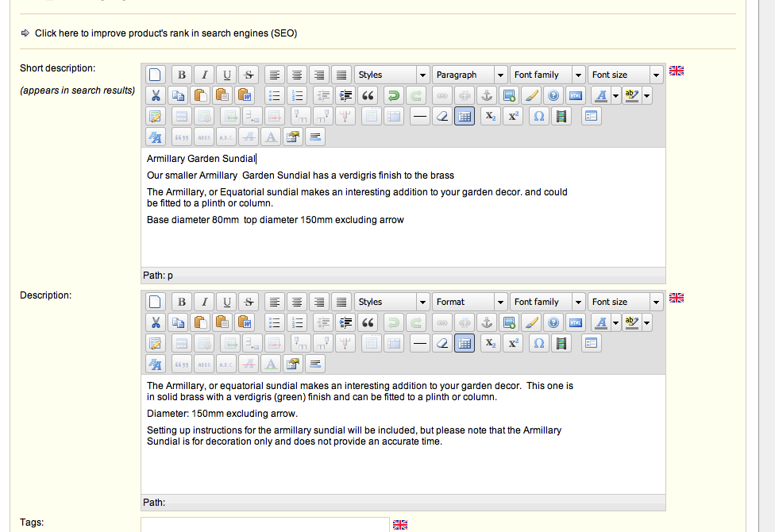This screenshot has height=532, width=775.
Task: Undo last change in Short description editor
Action: point(393,95)
